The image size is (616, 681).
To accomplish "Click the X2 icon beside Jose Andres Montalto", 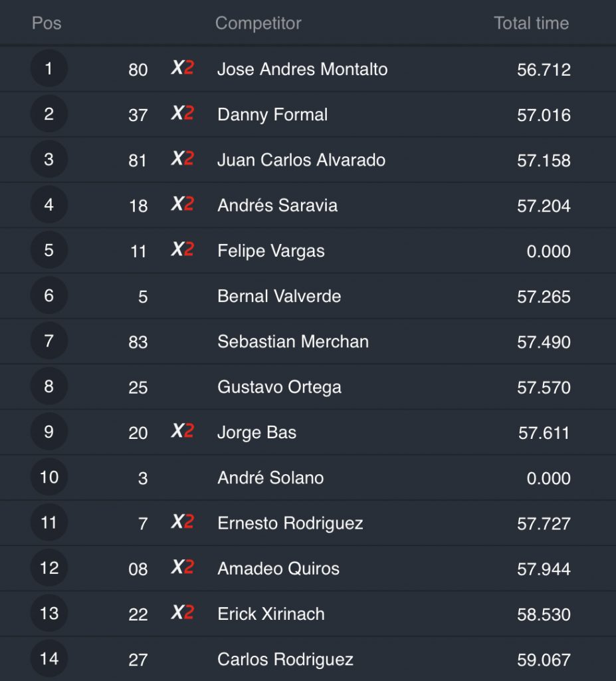I will [x=182, y=68].
